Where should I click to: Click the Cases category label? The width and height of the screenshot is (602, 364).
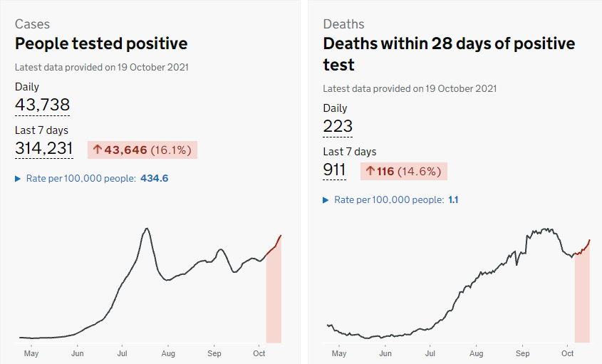pos(32,24)
